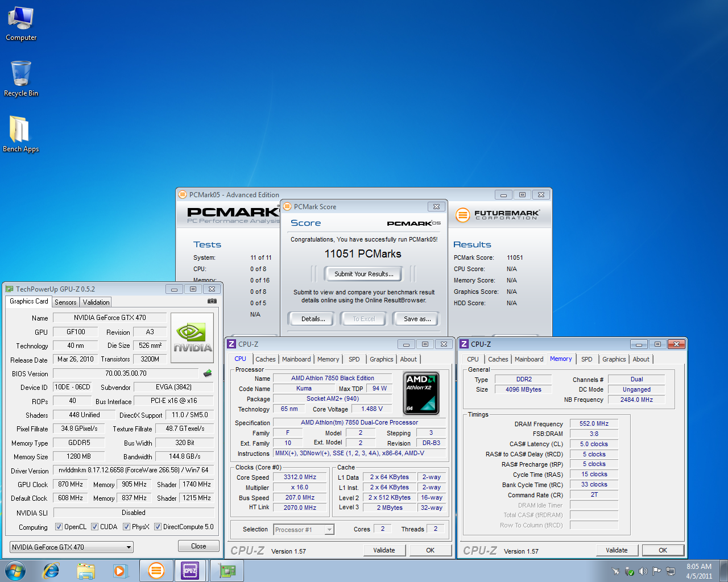Click the Close button in GPU-Z

click(198, 546)
